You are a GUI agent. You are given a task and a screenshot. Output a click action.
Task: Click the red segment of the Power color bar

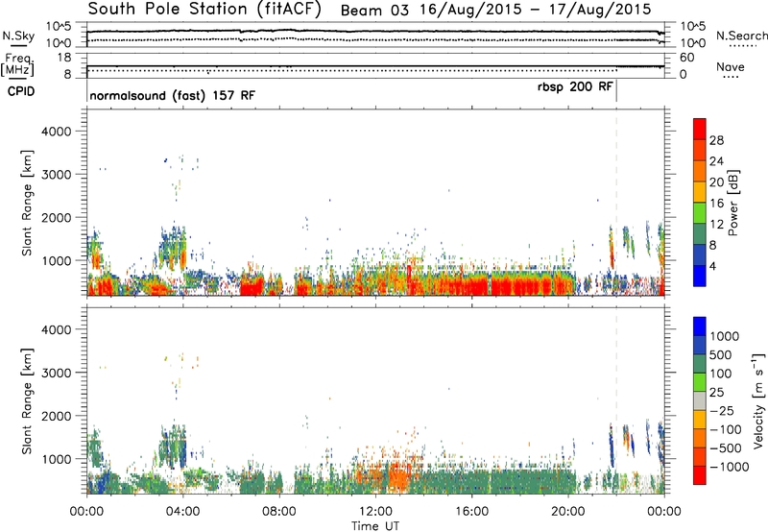[700, 129]
